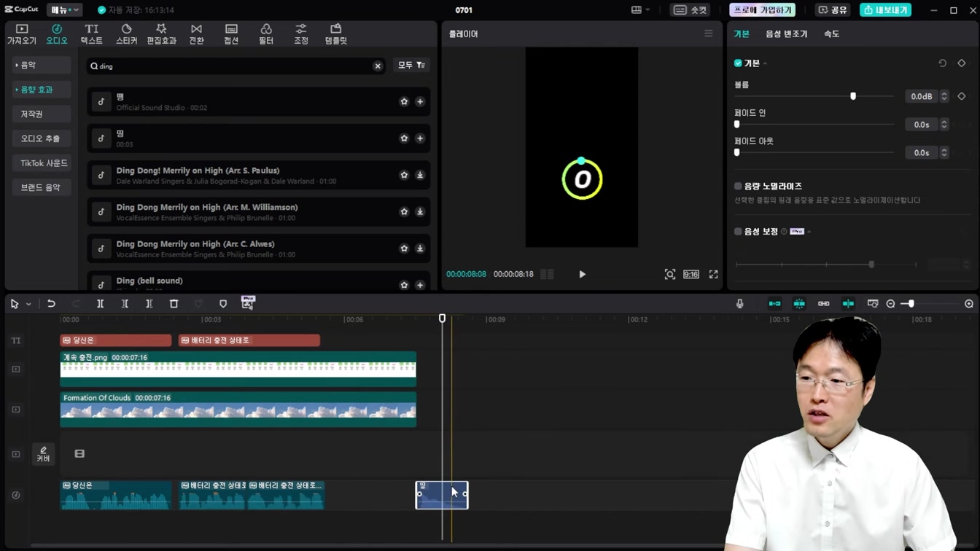Click 프로에 가입하기 upgrade button
This screenshot has width=980, height=551.
[762, 10]
